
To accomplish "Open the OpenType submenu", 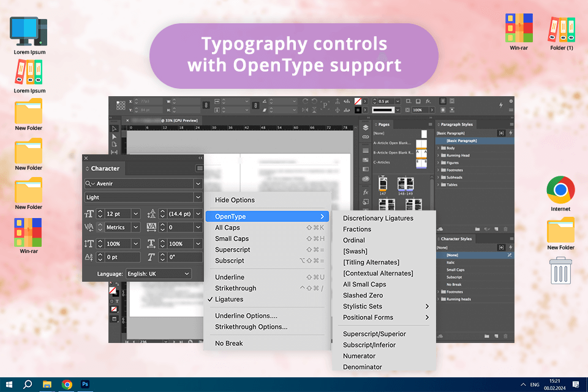I will (x=268, y=216).
